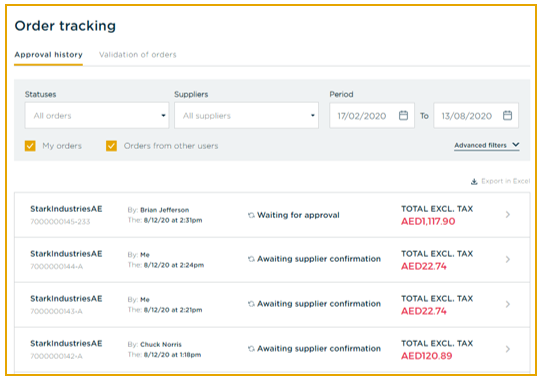The height and width of the screenshot is (380, 542).
Task: Select order number 7000000142-A
Action: [x=56, y=356]
